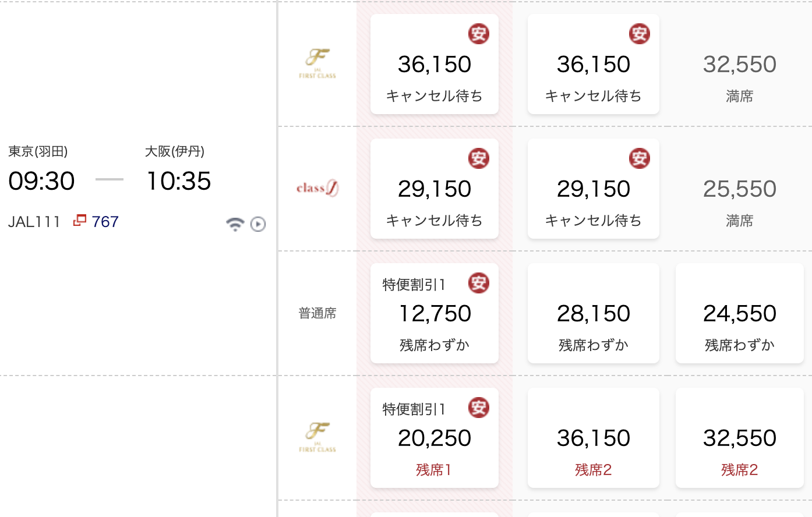The width and height of the screenshot is (812, 517).
Task: Choose second 36,150 First Class キャンセル待ち fare
Action: pyautogui.click(x=594, y=64)
